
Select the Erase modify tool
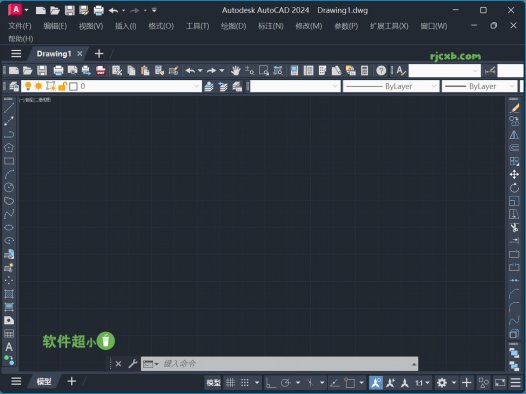coord(514,108)
